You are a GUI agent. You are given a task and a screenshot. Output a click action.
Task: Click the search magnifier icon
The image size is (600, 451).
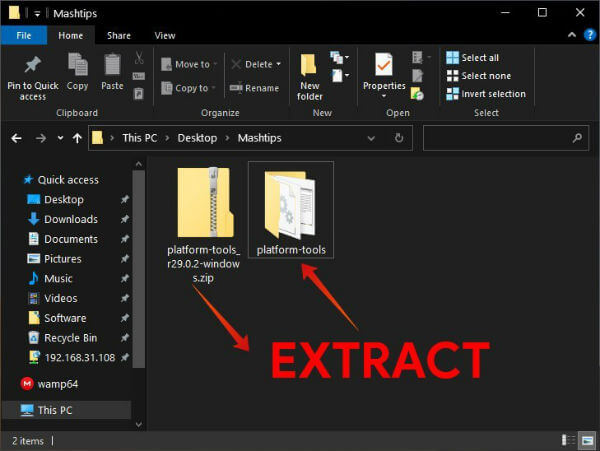coord(577,138)
